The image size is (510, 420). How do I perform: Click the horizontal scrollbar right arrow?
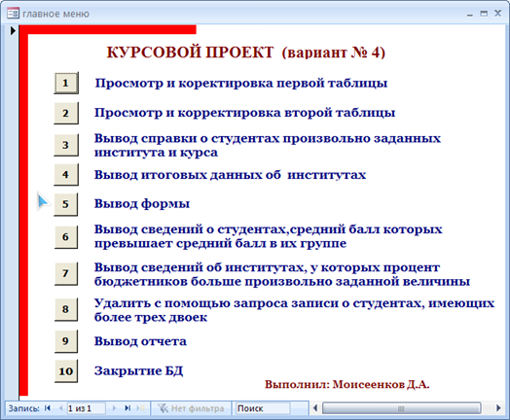click(x=498, y=408)
